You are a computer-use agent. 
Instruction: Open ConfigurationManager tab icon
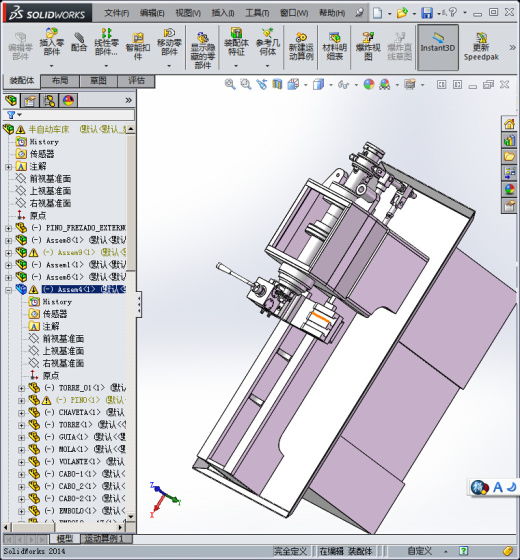click(49, 101)
